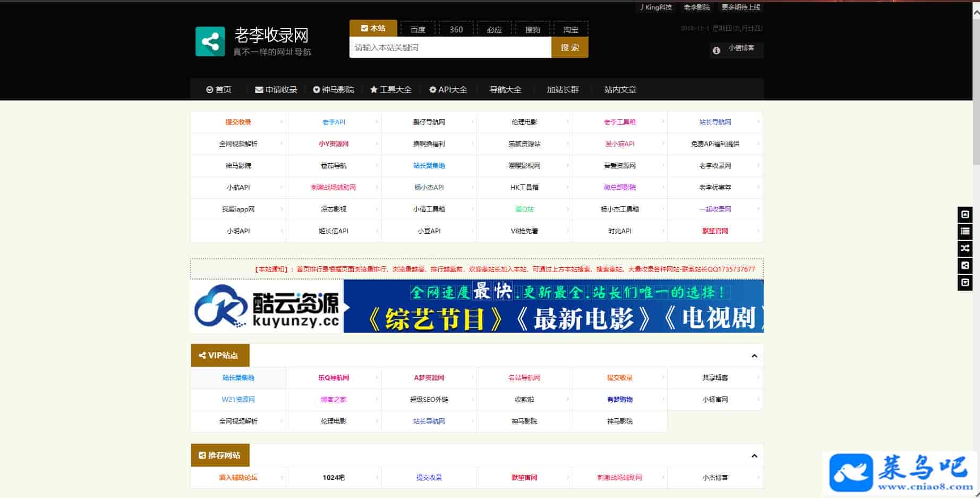Click the info icon beside 小信博客
The height and width of the screenshot is (498, 980).
(716, 50)
